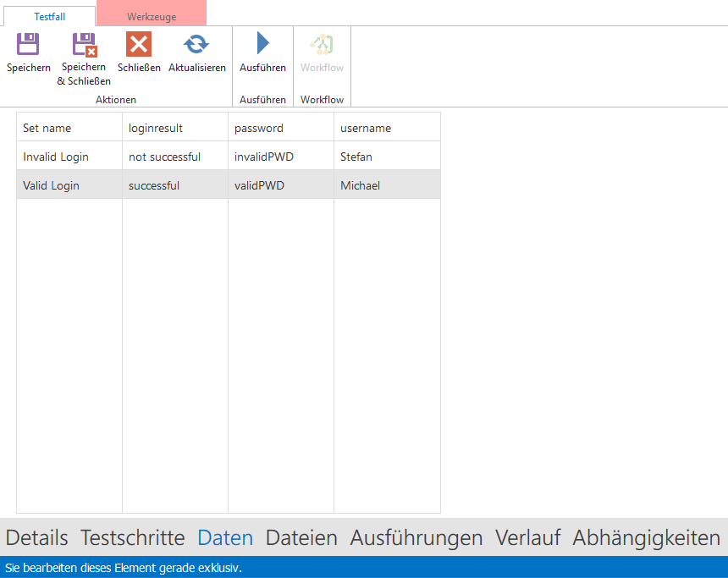Select the Invalid Login data row
This screenshot has height=578, width=728.
[x=56, y=157]
